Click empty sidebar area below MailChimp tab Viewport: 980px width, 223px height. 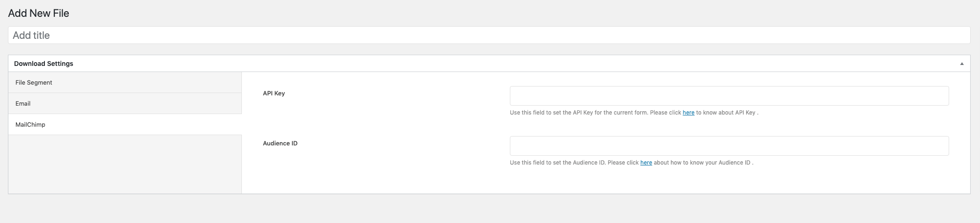point(125,164)
